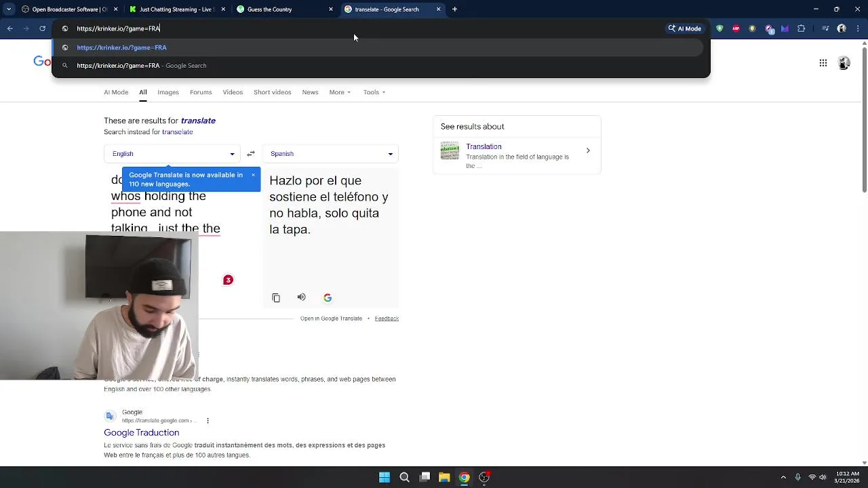Open OBS Studio from taskbar
Viewport: 868px width, 488px height.
coord(484,477)
